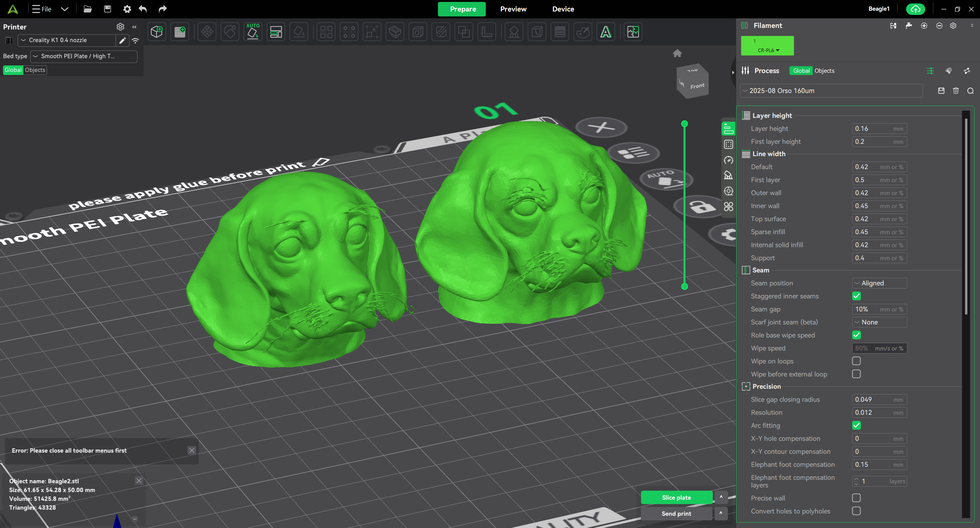Disable Arc fitting checkbox

coord(856,425)
